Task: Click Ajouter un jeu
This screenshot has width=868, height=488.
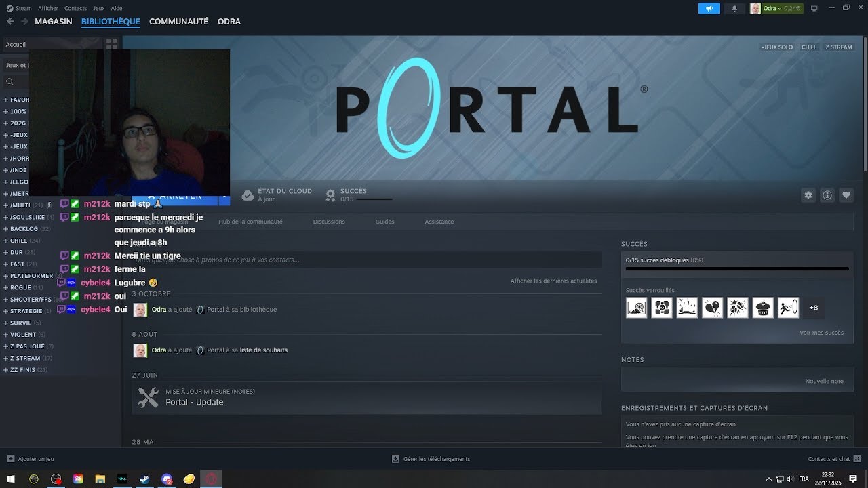Action: pyautogui.click(x=30, y=459)
